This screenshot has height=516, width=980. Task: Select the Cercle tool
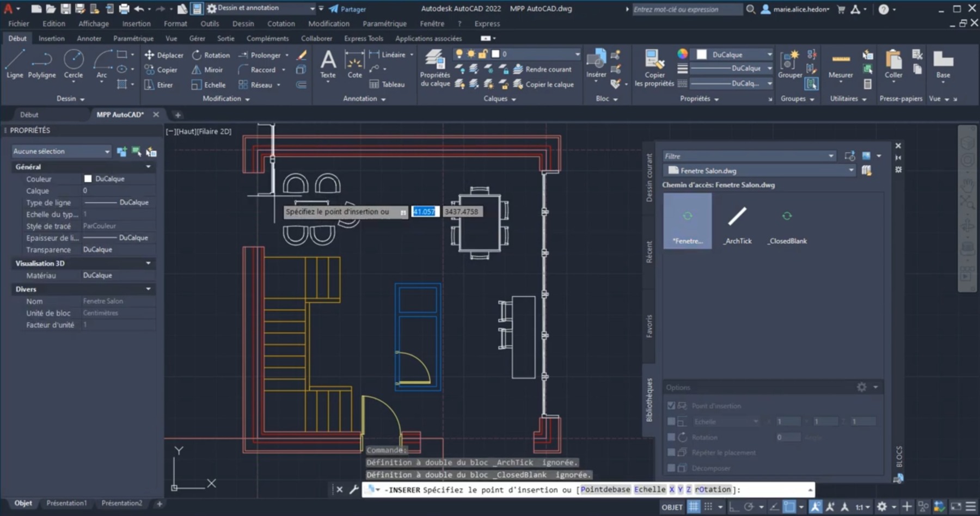pos(73,64)
